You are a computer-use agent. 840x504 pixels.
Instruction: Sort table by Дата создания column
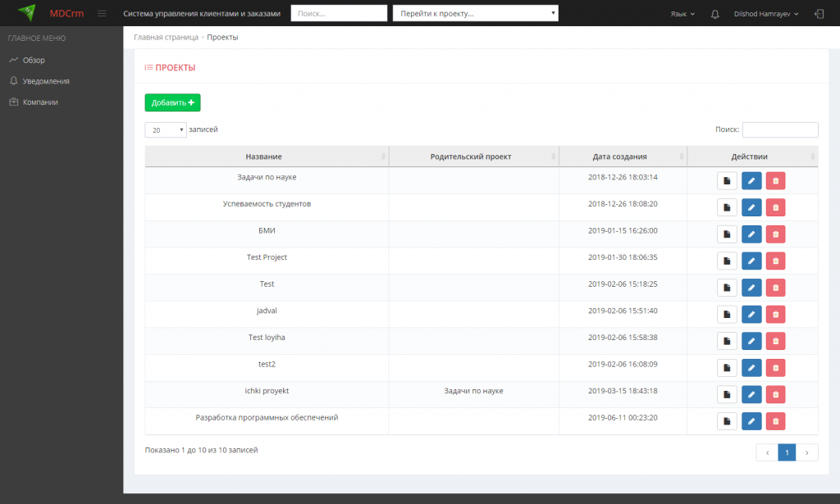pos(623,157)
